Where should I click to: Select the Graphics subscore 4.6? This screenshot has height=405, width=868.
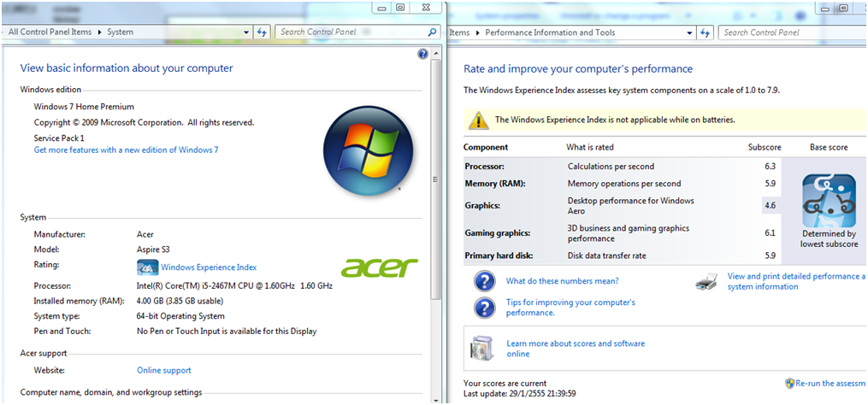tap(770, 206)
